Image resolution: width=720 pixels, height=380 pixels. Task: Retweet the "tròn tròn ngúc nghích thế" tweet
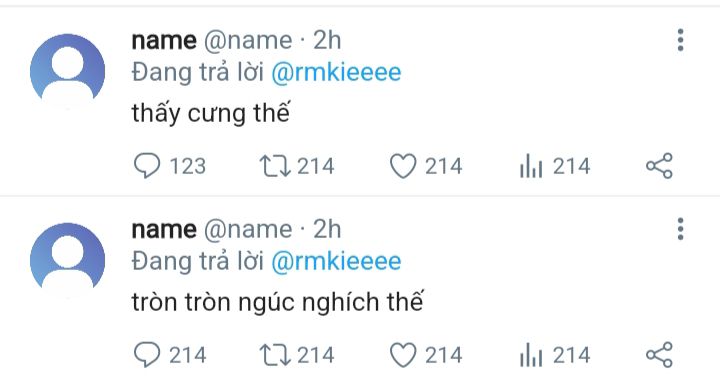[275, 355]
